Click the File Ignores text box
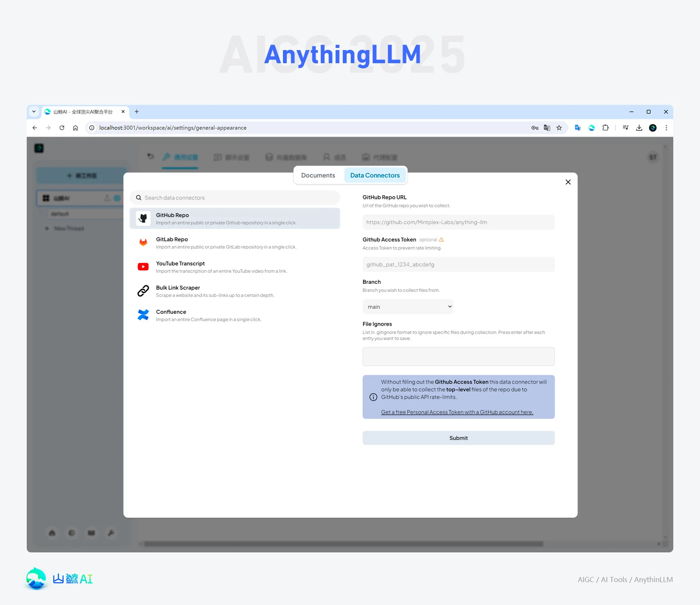Screen dimensions: 700x605 pos(459,357)
